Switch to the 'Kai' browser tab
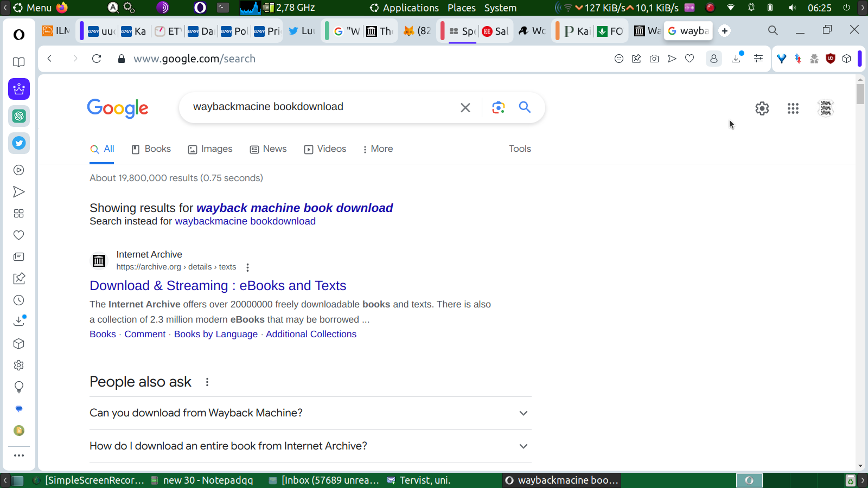Viewport: 868px width, 488px height. pos(577,31)
